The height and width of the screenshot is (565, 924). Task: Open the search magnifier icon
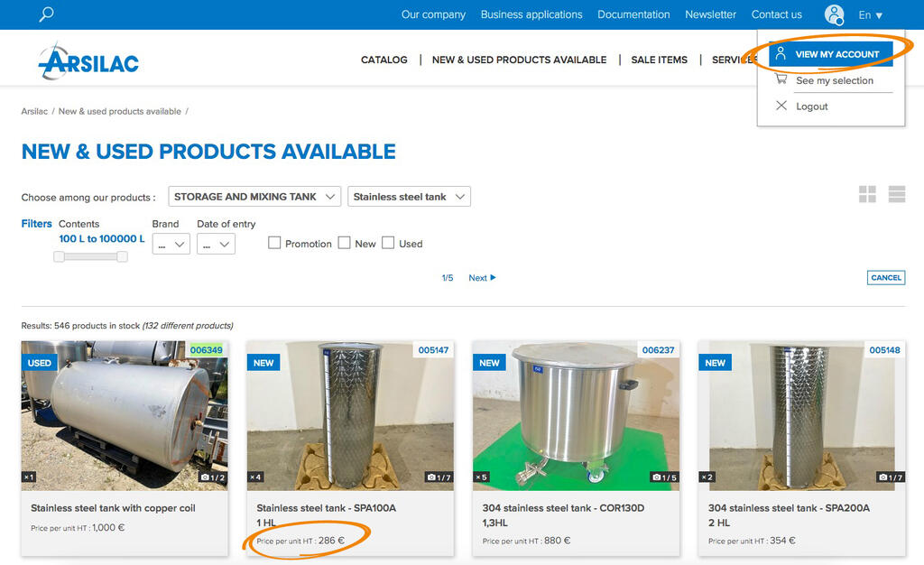46,14
